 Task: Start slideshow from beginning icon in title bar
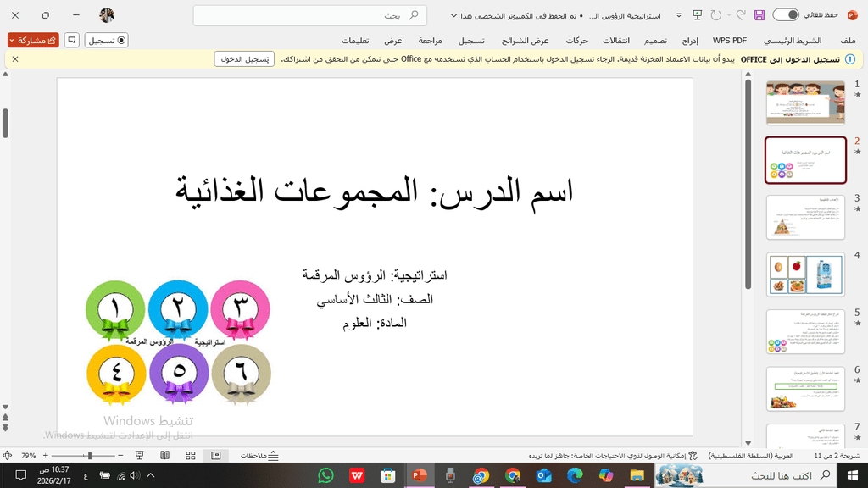[x=698, y=15]
